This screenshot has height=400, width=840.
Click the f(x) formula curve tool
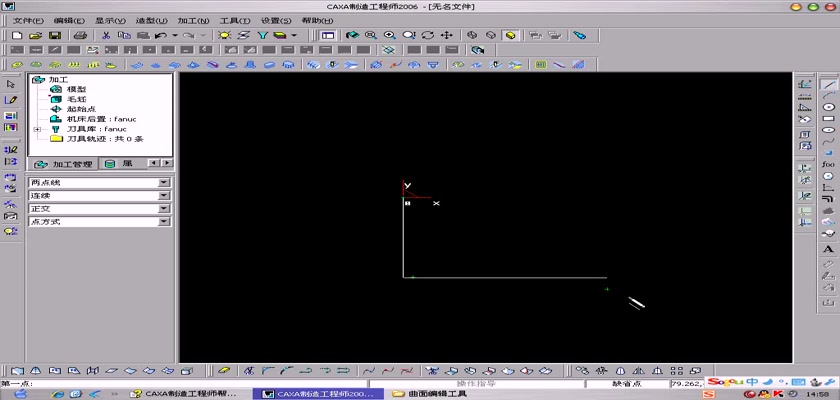tap(829, 164)
